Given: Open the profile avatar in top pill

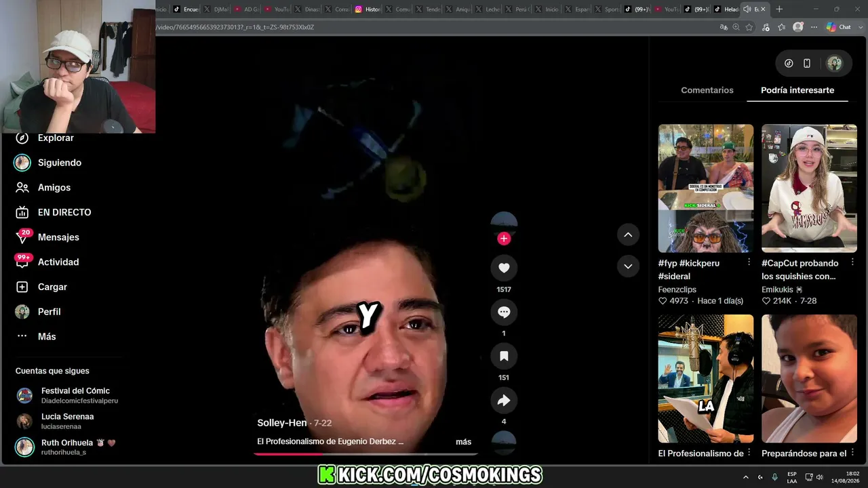Looking at the screenshot, I should click(x=835, y=64).
